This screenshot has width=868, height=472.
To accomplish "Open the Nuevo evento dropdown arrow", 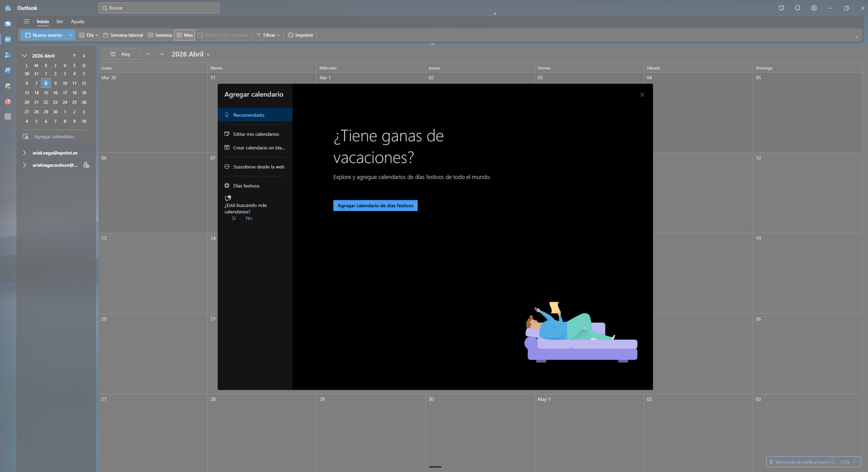I will point(71,35).
